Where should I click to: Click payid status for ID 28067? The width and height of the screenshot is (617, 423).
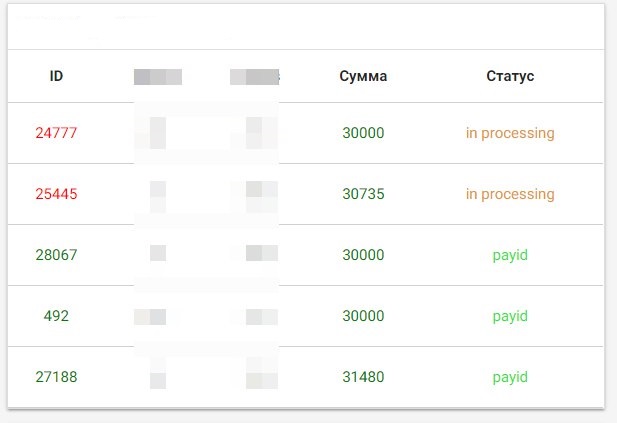(x=510, y=255)
